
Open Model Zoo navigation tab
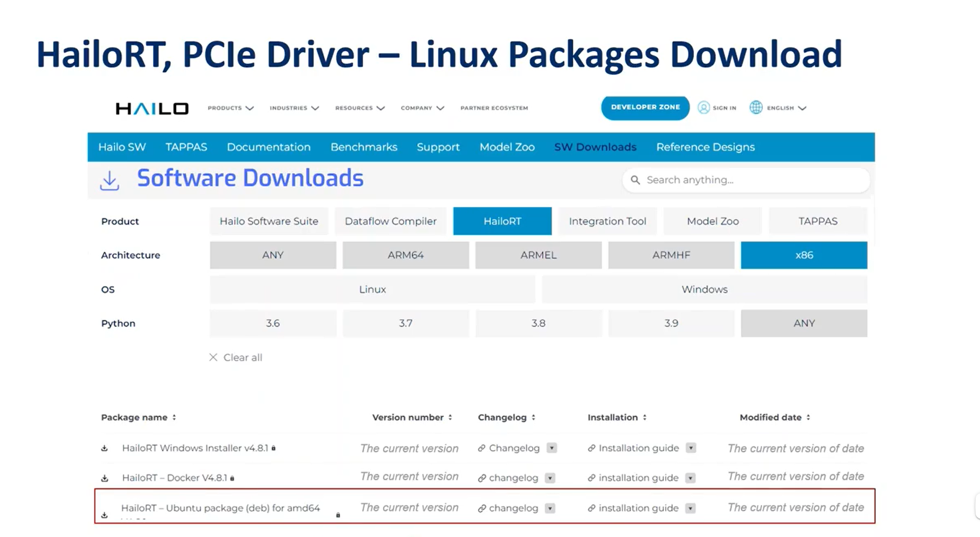[x=507, y=147]
